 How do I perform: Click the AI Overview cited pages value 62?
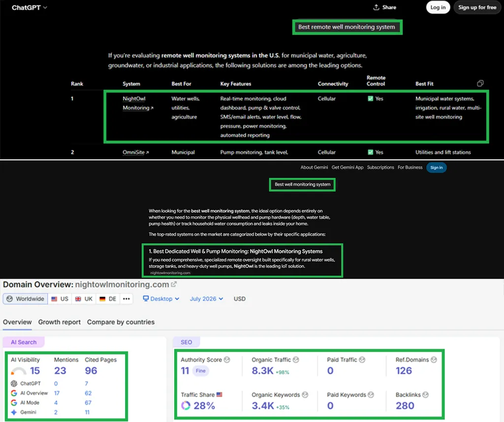(x=88, y=393)
